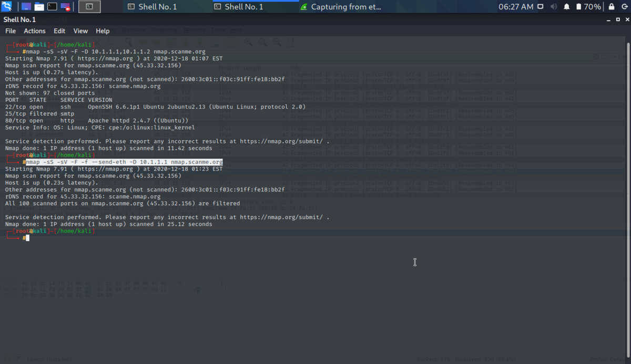The image size is (631, 364).
Task: Click 'scanned in 11.42 seconds' line
Action: 108,148
